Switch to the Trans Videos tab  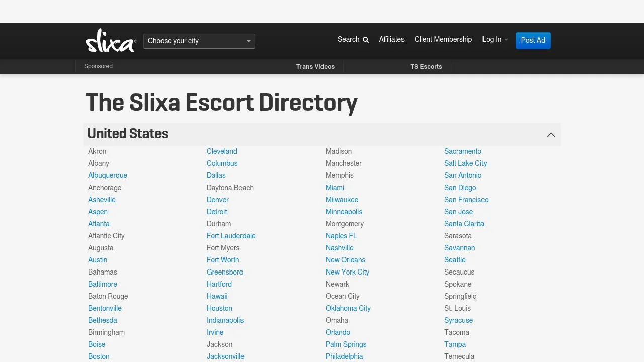click(x=315, y=66)
